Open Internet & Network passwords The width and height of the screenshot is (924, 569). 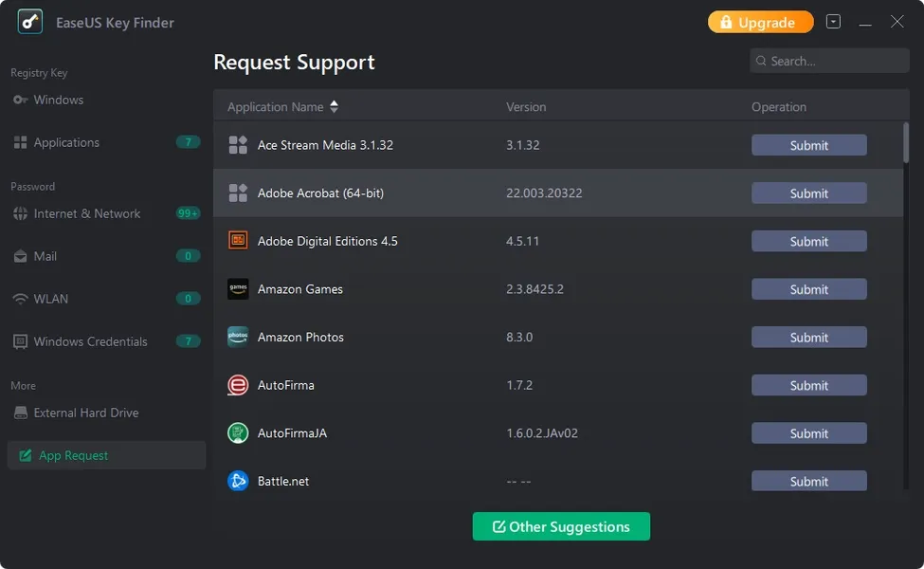[x=86, y=213]
